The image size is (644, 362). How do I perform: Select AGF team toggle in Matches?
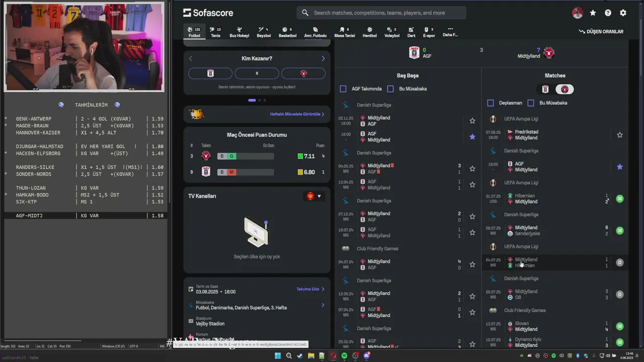coord(545,89)
